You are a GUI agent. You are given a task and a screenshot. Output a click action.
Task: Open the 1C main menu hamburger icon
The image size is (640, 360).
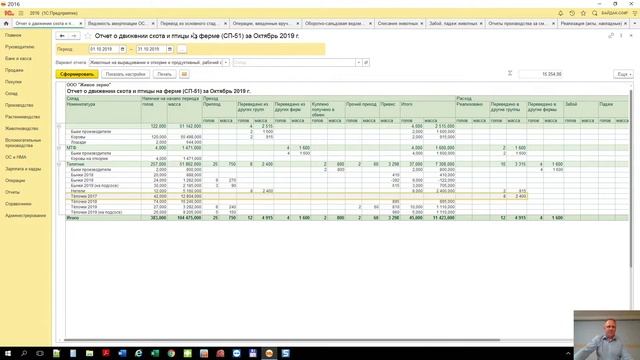21,13
